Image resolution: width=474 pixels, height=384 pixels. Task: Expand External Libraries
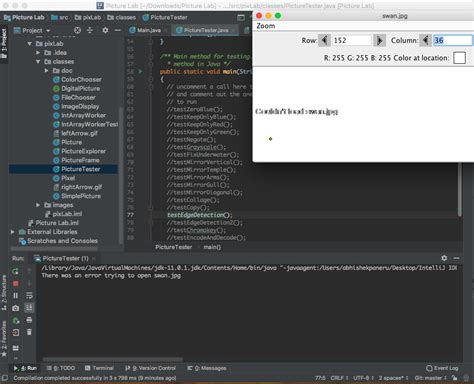point(13,232)
